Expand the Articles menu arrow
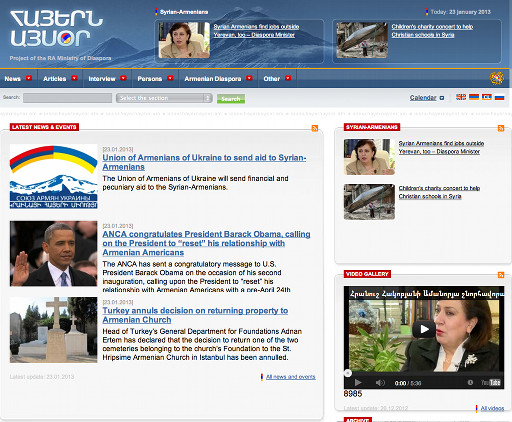The width and height of the screenshot is (512, 422). point(74,78)
